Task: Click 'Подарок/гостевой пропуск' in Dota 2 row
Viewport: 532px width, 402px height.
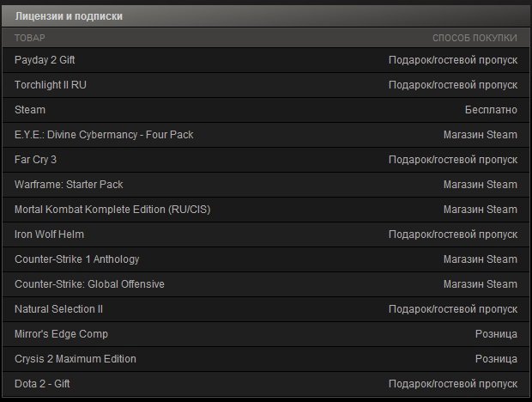Action: [x=453, y=384]
